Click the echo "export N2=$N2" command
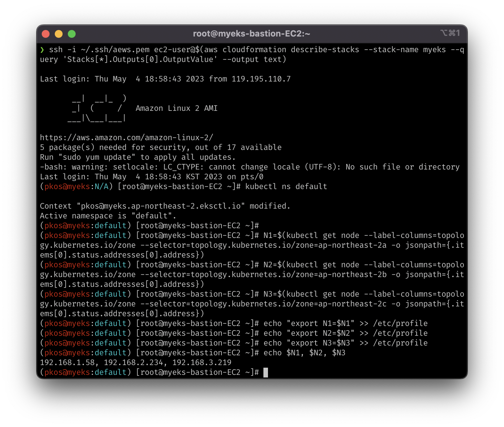The width and height of the screenshot is (504, 427). [346, 333]
